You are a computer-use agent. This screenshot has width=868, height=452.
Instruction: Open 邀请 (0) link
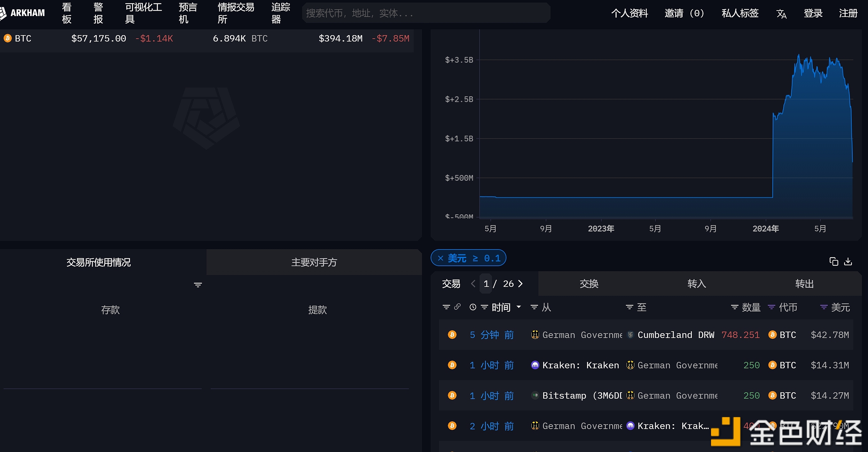click(684, 13)
